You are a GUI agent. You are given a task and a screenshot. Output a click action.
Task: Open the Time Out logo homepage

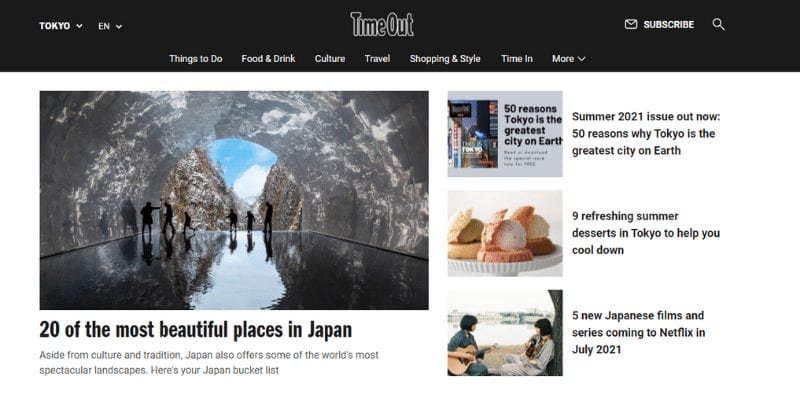coord(382,24)
